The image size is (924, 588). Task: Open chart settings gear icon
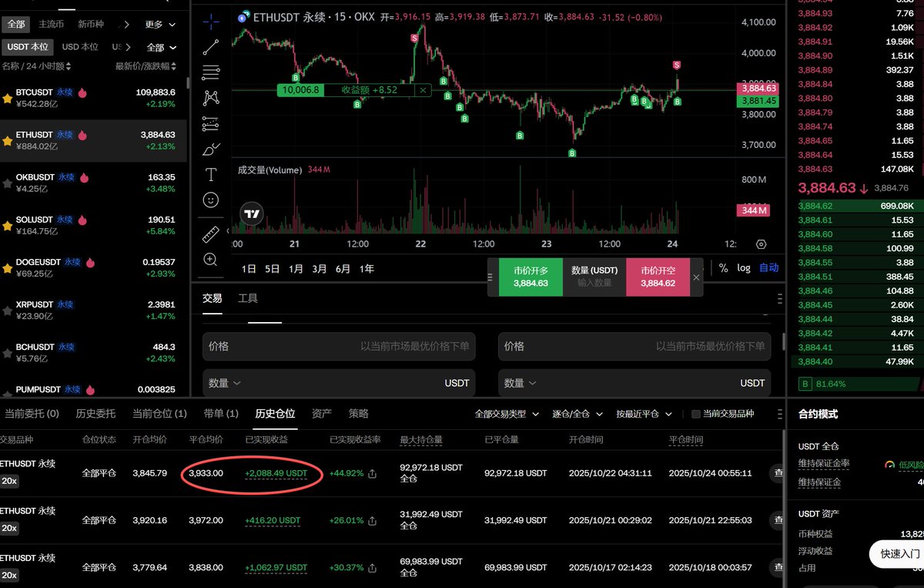point(762,244)
